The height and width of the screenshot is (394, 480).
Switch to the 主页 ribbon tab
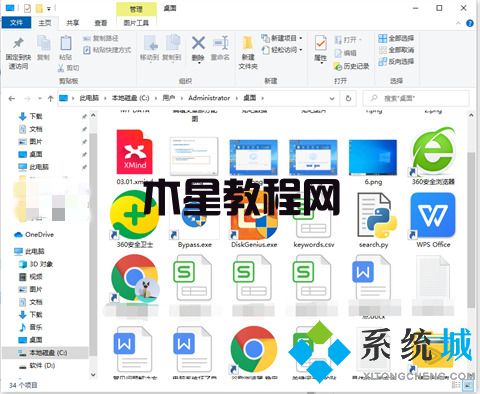point(45,23)
